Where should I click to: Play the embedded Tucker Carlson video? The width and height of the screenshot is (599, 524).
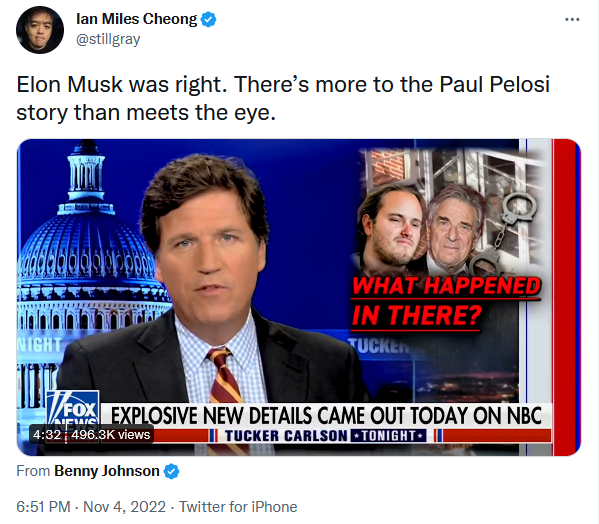(x=299, y=297)
